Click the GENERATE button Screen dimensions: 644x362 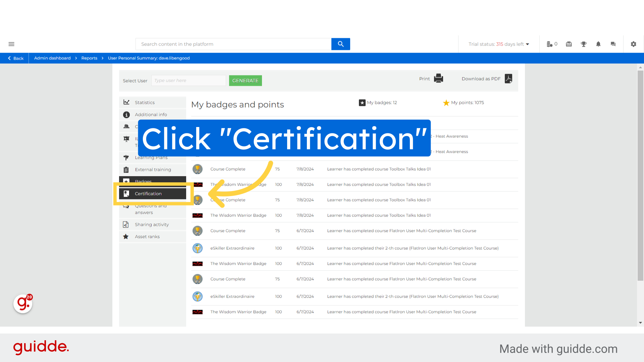coord(245,80)
